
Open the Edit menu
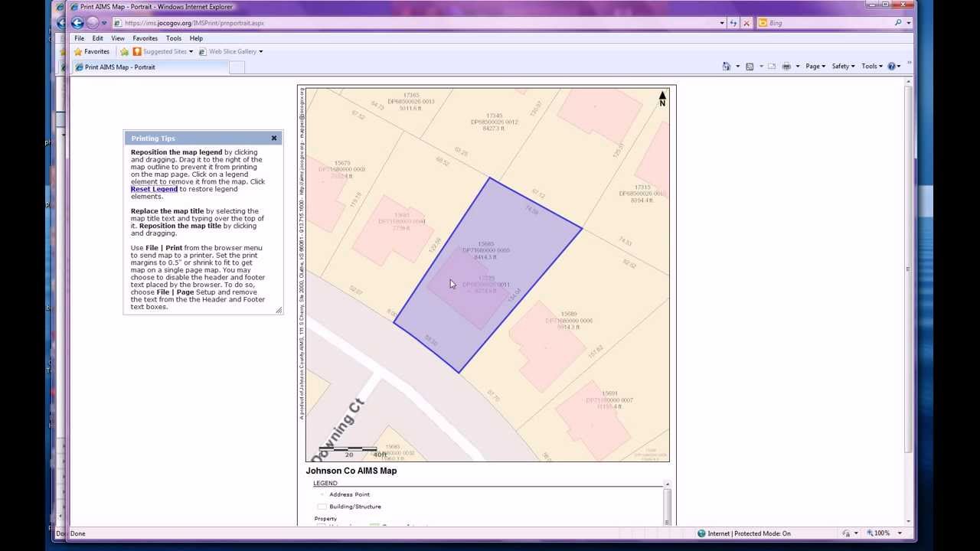(x=98, y=38)
